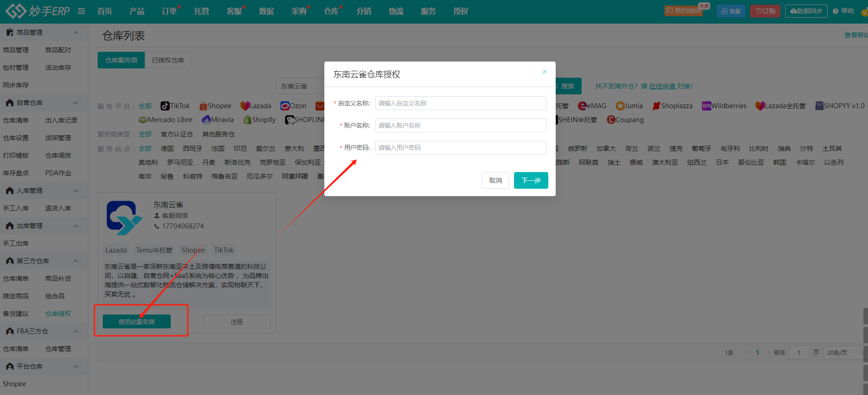
Task: Select the SHOPLINE platform filter
Action: [305, 120]
